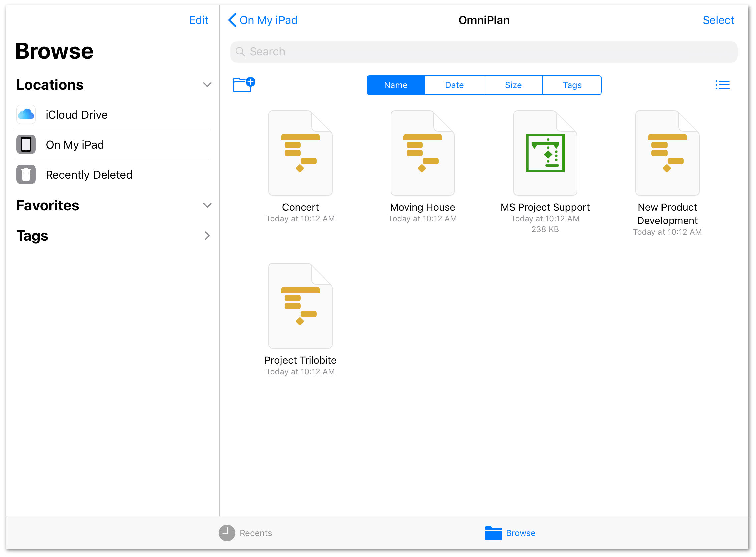The width and height of the screenshot is (756, 557).
Task: Sort files by Size
Action: coord(513,85)
